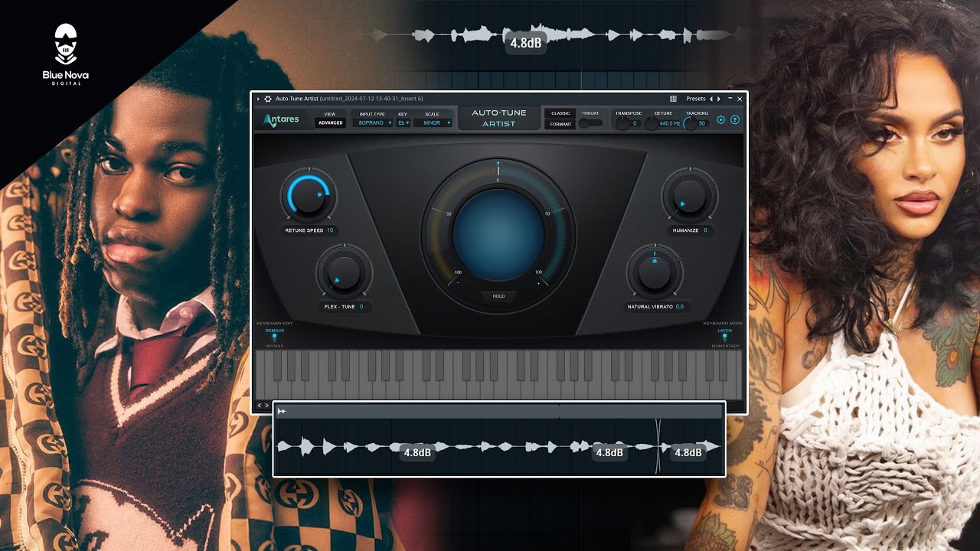Click the Tracking value 50
The height and width of the screenshot is (551, 980).
coord(702,123)
